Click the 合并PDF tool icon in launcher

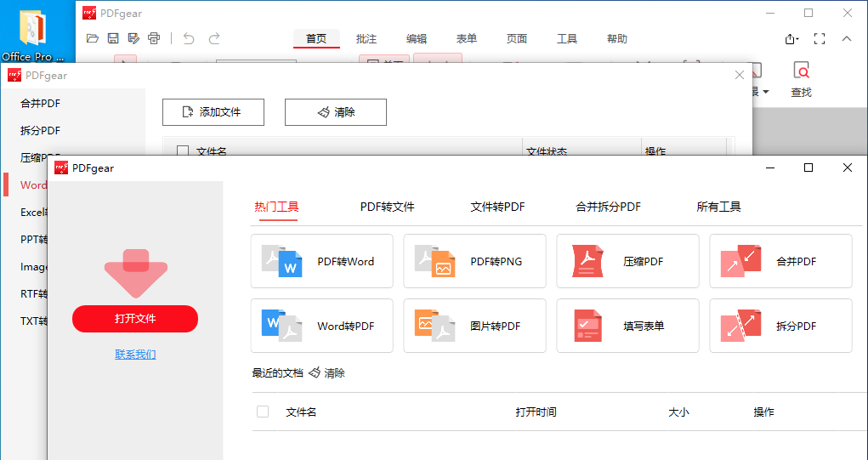740,261
